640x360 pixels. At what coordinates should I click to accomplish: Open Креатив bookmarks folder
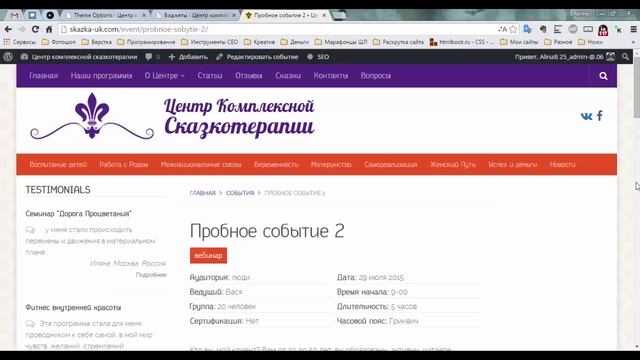coord(260,42)
